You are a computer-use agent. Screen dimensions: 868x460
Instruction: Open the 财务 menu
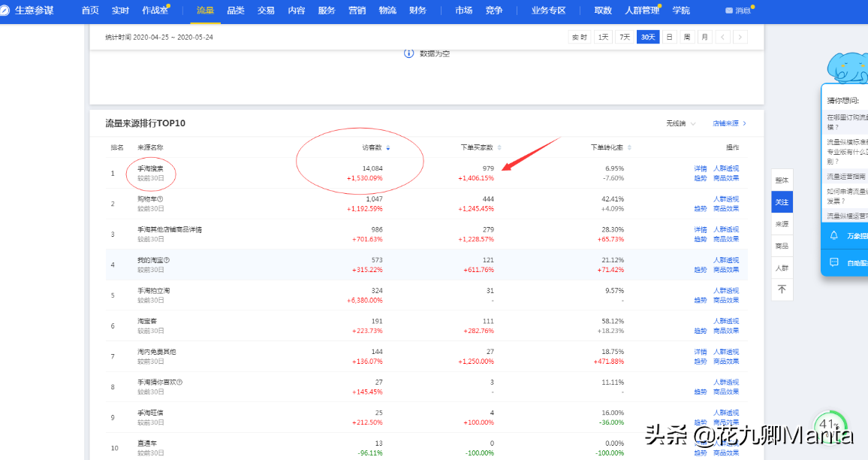click(418, 11)
